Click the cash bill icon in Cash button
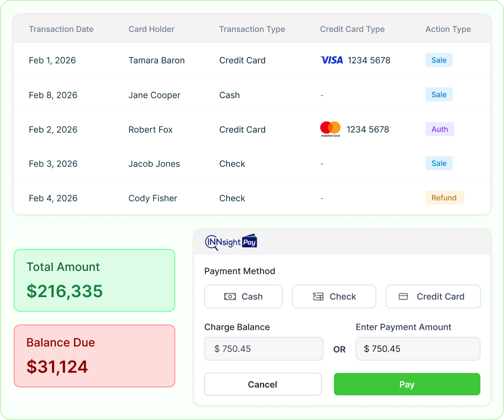The image size is (504, 420). (x=230, y=296)
